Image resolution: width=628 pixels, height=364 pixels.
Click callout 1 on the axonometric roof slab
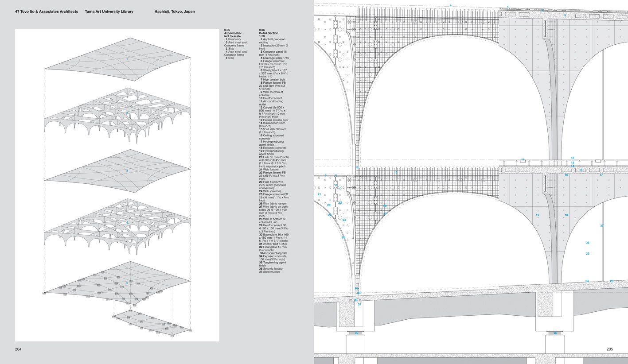coord(127,59)
